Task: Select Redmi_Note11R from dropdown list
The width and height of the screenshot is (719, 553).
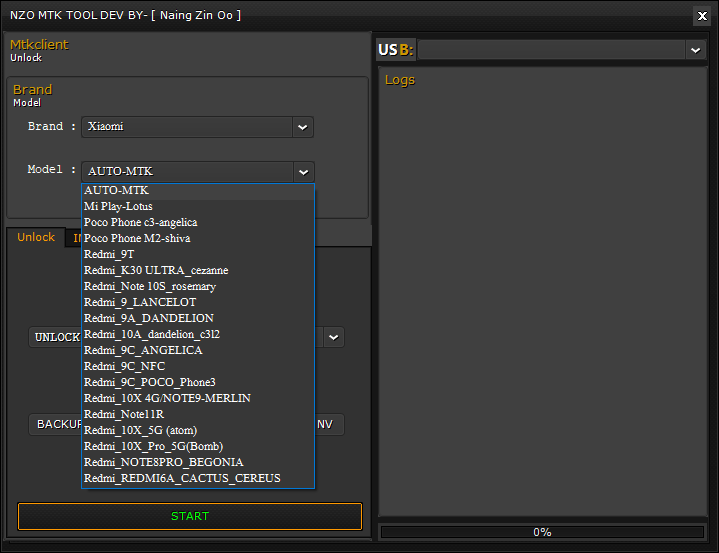Action: point(124,414)
